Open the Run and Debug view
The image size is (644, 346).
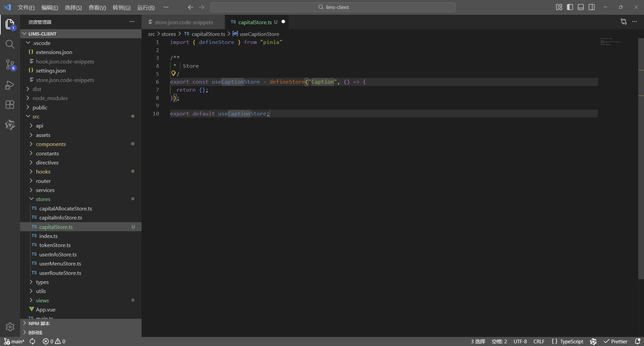(10, 85)
